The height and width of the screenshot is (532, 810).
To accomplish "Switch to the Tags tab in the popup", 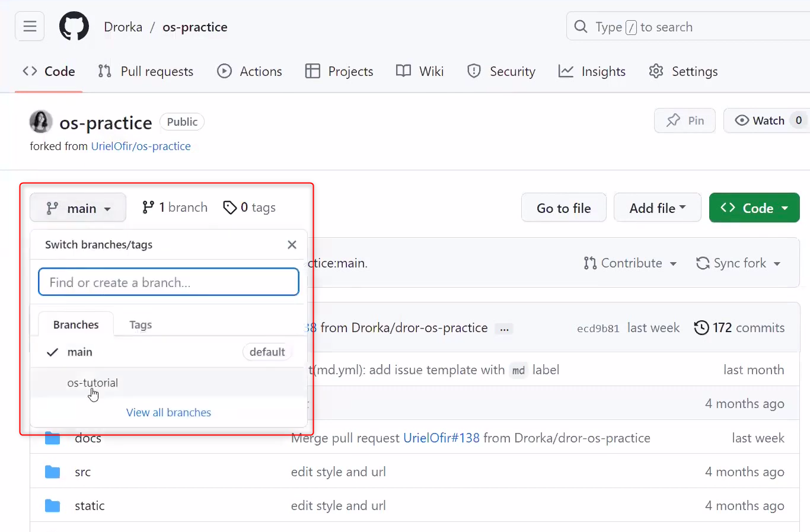I will pos(141,324).
